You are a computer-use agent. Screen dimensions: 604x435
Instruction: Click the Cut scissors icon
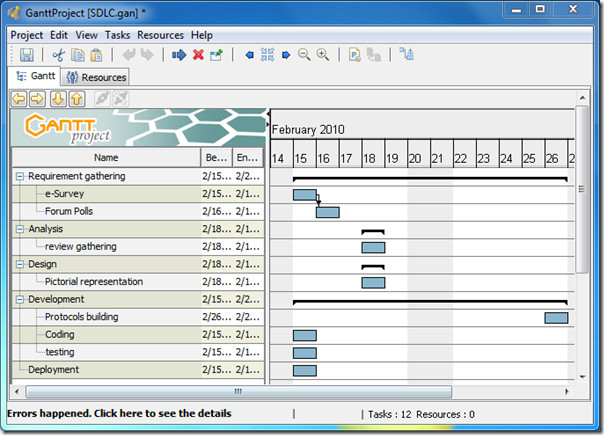coord(59,55)
